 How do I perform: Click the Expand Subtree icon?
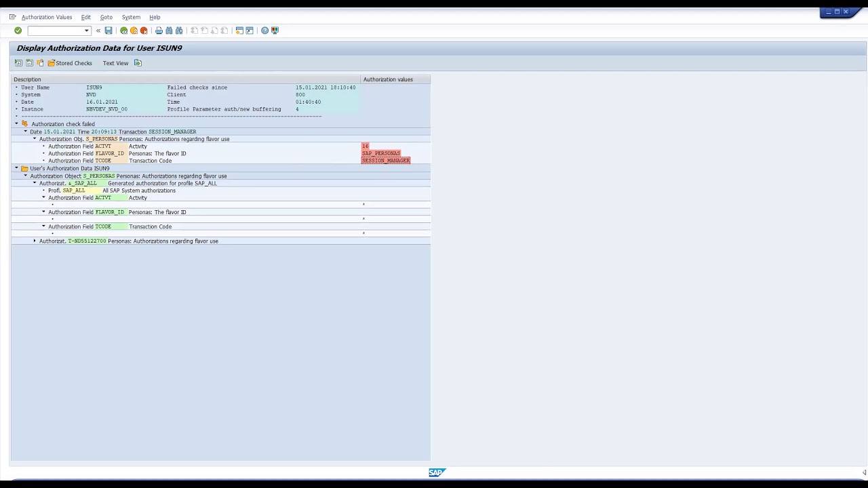tap(18, 63)
